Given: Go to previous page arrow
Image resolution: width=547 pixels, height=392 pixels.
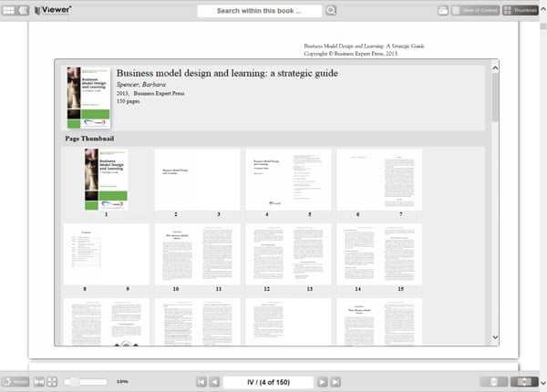Looking at the screenshot, I should (214, 382).
